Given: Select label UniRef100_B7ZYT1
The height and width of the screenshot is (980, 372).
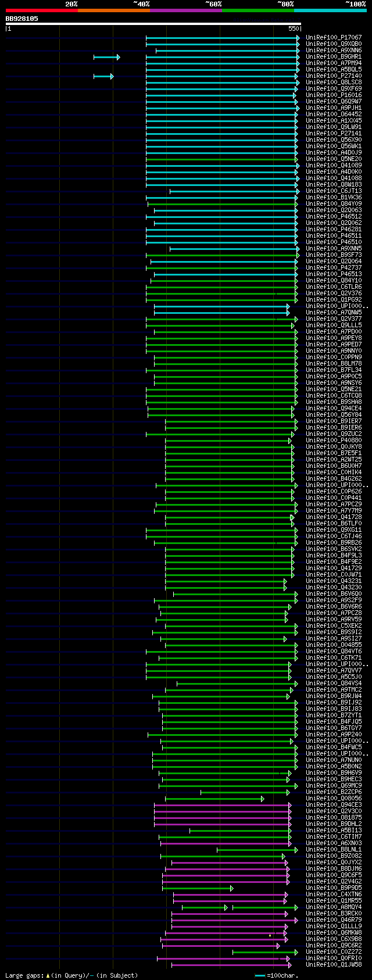Looking at the screenshot, I should click(x=334, y=716).
